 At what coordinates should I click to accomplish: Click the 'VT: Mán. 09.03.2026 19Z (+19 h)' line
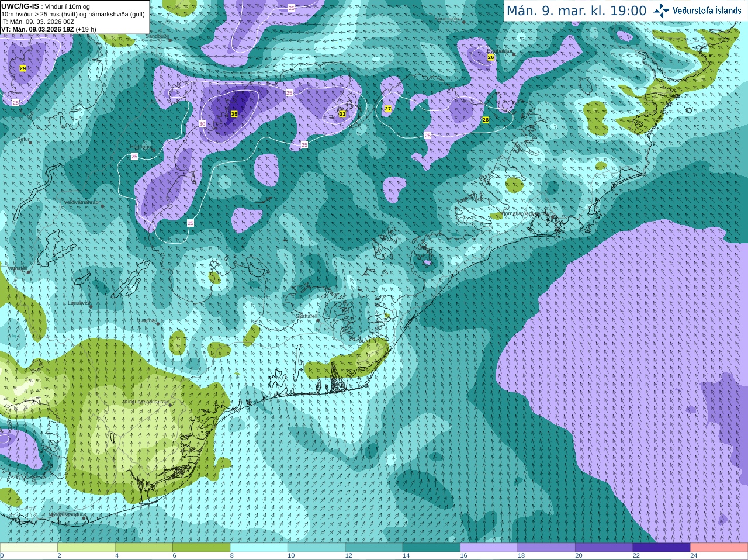click(49, 29)
